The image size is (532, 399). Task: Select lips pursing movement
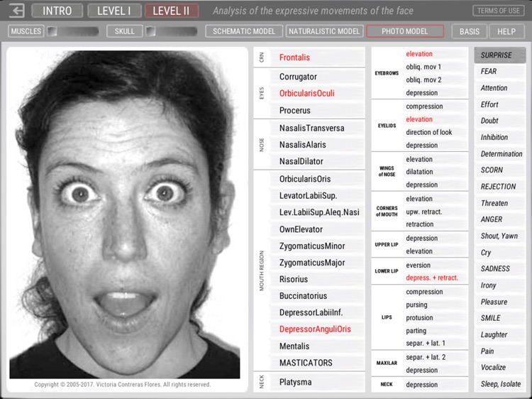point(436,305)
